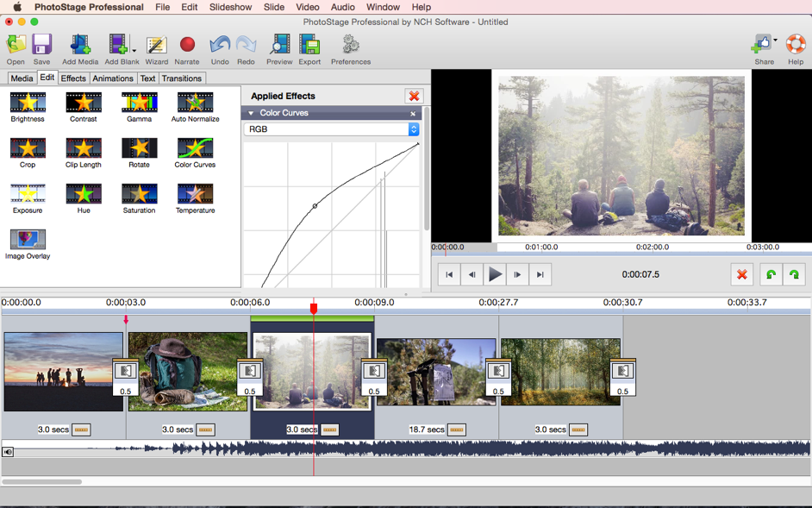Step forward one frame

[517, 275]
